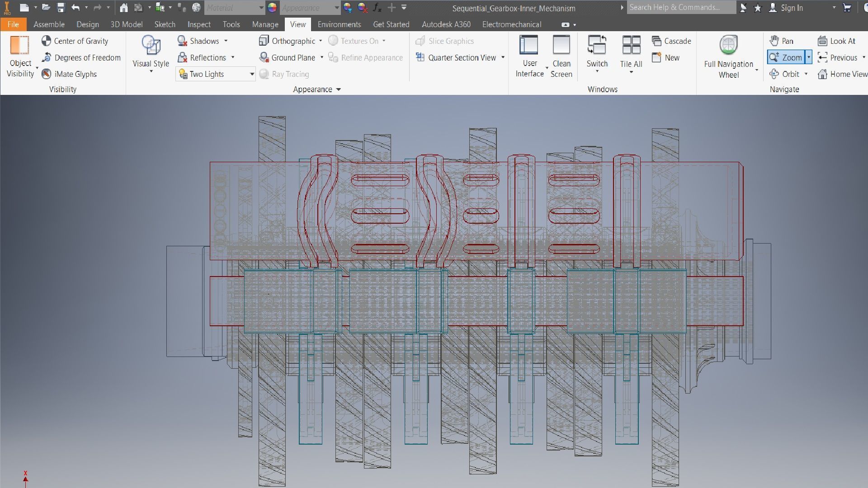Click Sign In
Image resolution: width=868 pixels, height=488 pixels.
tap(791, 8)
